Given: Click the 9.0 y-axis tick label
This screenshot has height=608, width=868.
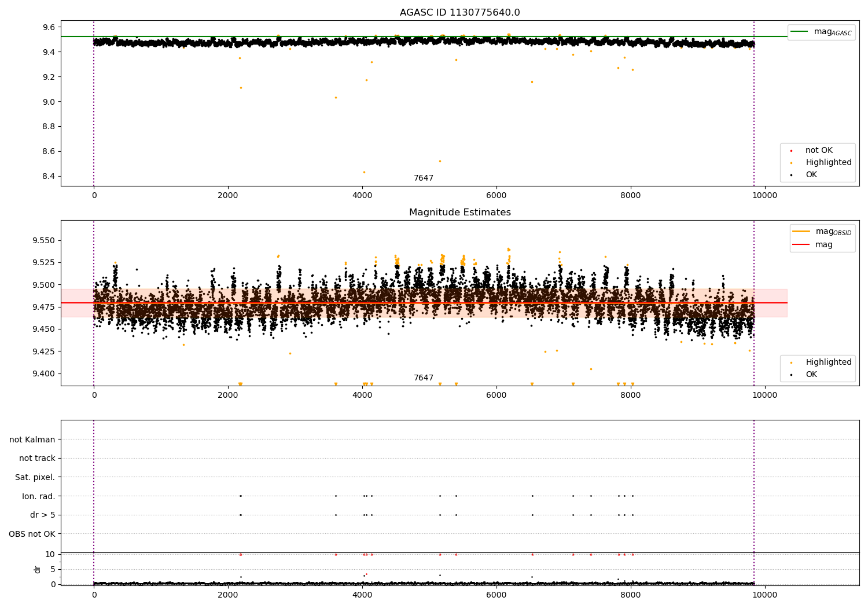Looking at the screenshot, I should (x=49, y=102).
